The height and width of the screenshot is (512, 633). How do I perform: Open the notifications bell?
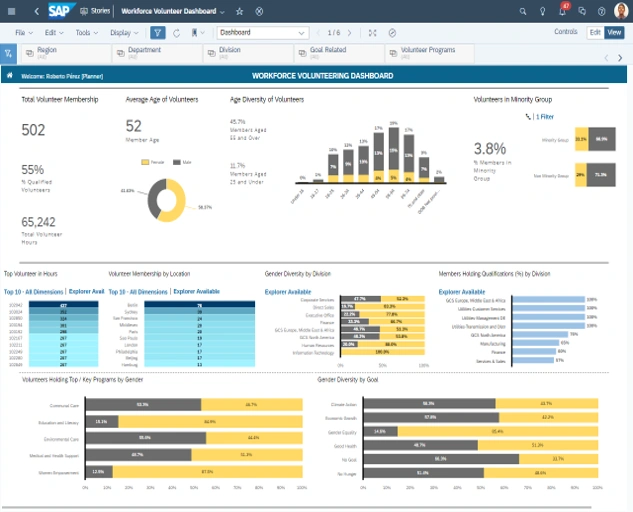pyautogui.click(x=563, y=11)
